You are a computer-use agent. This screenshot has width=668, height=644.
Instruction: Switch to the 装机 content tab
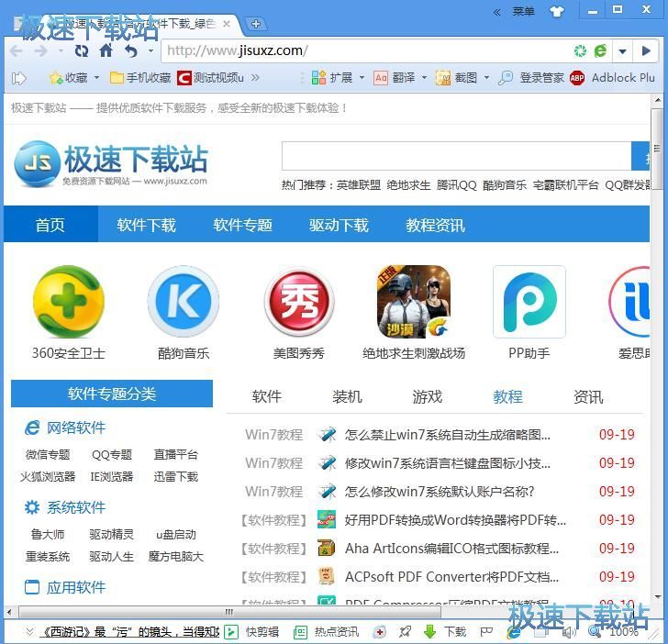[x=347, y=396]
